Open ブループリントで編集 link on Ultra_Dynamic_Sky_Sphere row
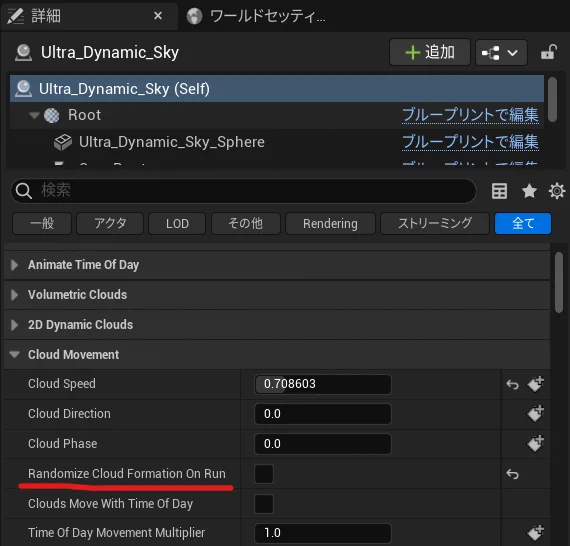 (470, 142)
